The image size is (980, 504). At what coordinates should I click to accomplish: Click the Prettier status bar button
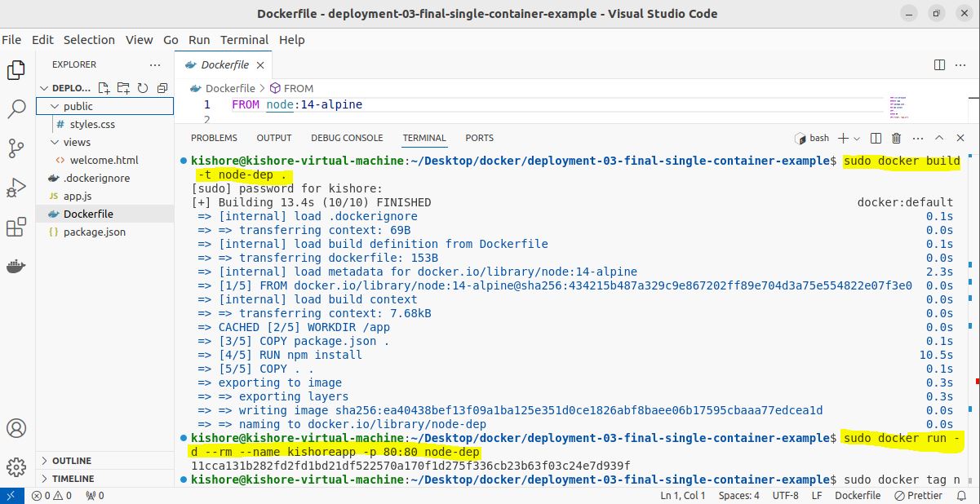coord(919,495)
